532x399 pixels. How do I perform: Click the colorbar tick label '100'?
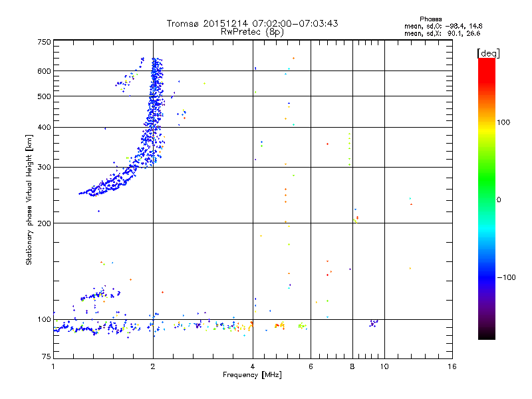click(x=503, y=122)
